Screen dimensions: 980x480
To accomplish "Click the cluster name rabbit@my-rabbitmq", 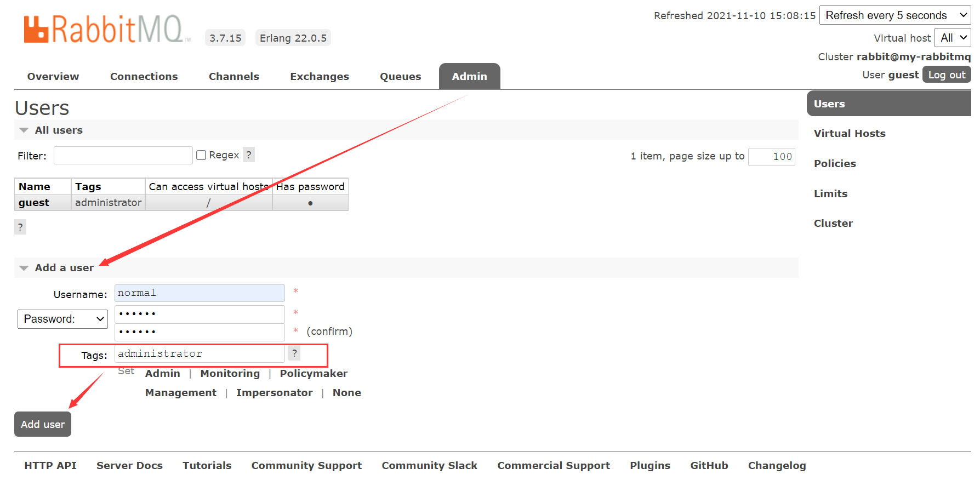I will click(x=914, y=56).
